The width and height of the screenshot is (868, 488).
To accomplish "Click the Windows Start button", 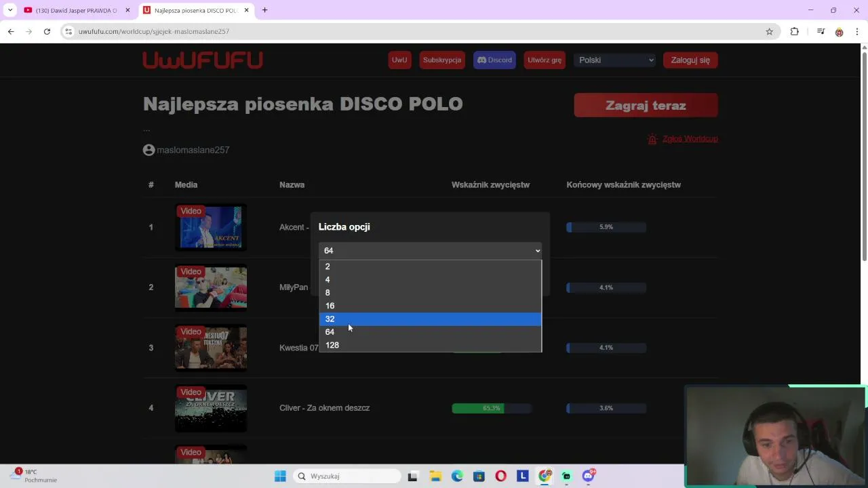I will tap(280, 476).
